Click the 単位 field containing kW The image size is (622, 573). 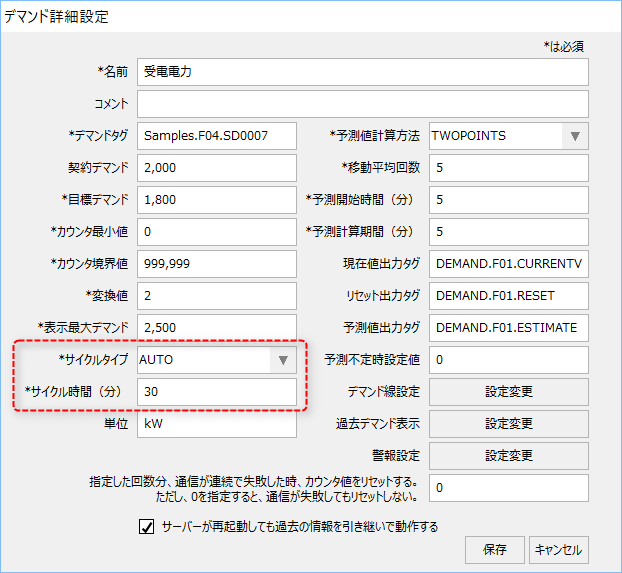[217, 424]
